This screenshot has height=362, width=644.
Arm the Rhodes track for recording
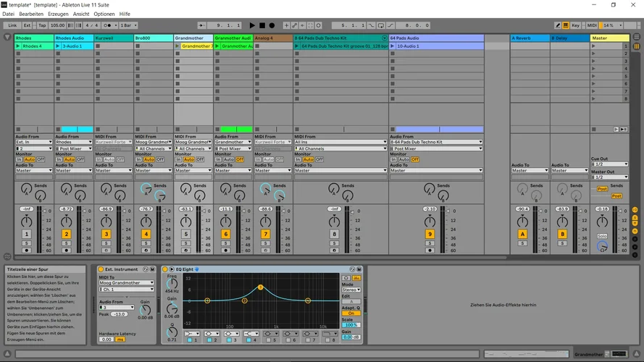click(26, 251)
